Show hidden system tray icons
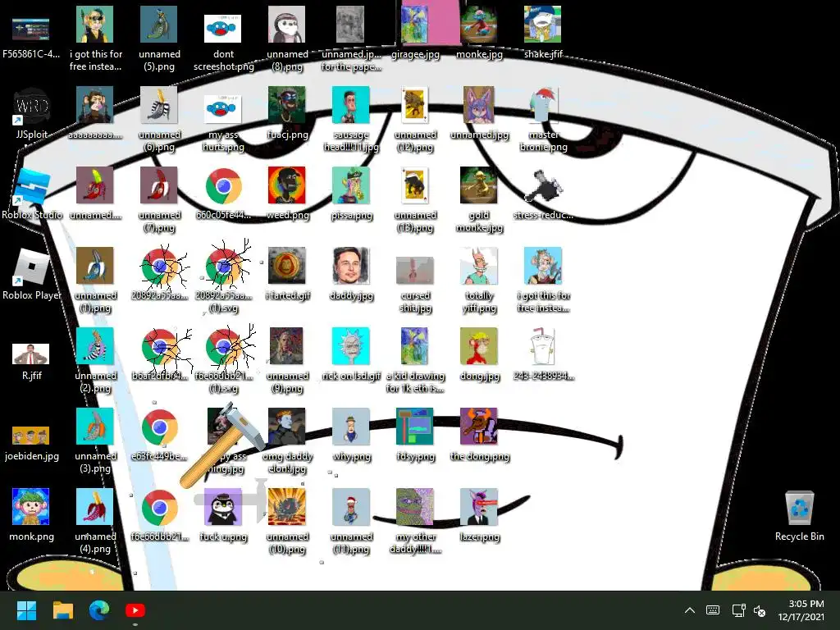 tap(690, 610)
